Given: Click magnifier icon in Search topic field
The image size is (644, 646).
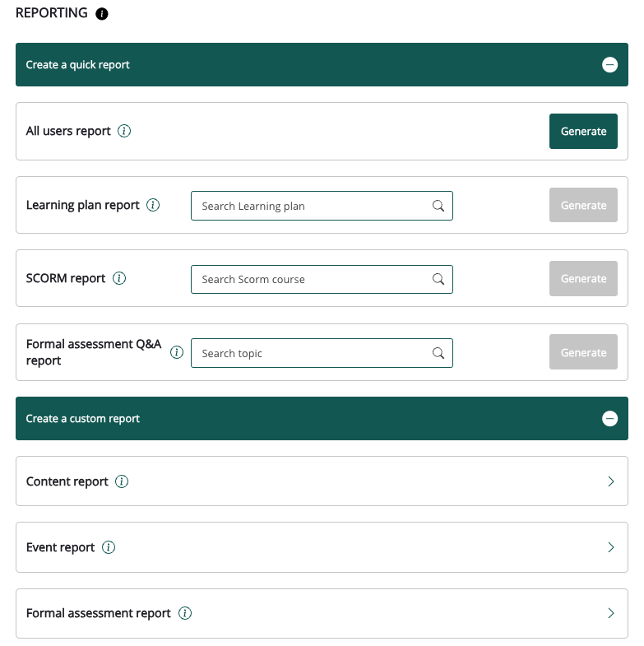Looking at the screenshot, I should [x=438, y=353].
